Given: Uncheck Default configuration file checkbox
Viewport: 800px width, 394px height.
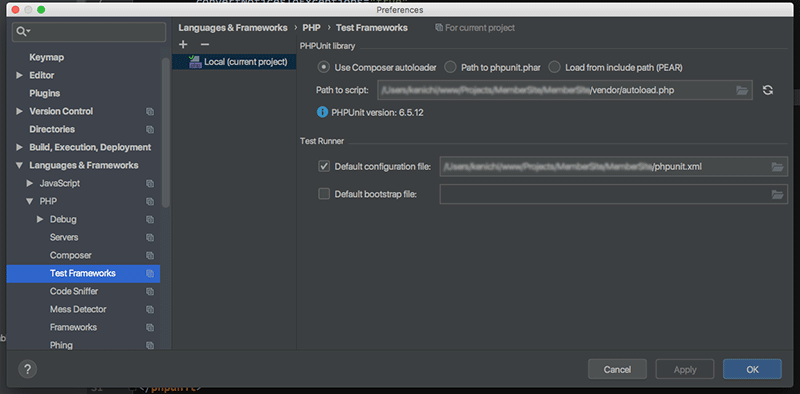Looking at the screenshot, I should click(324, 166).
